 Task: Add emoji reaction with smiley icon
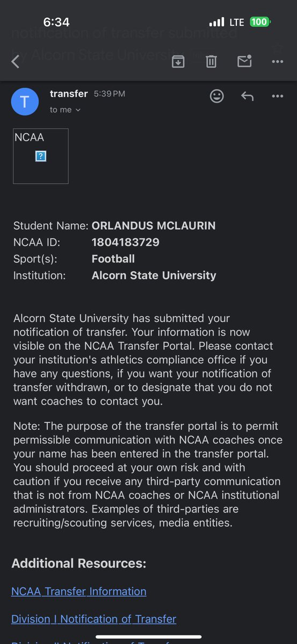click(216, 96)
